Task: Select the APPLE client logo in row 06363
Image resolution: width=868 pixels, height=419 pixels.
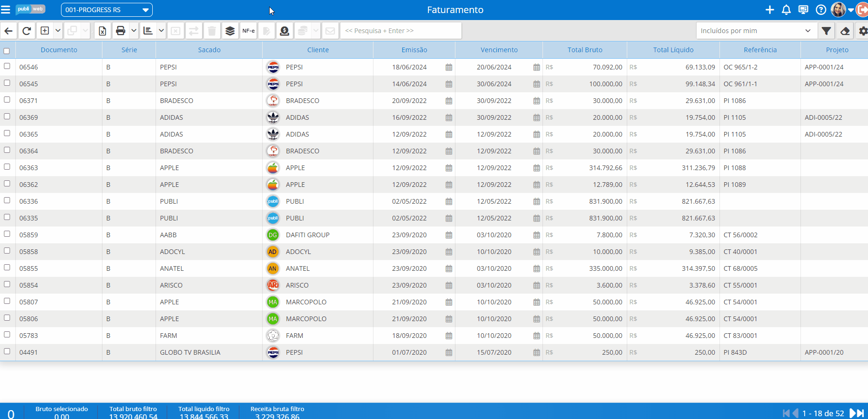Action: [x=273, y=168]
